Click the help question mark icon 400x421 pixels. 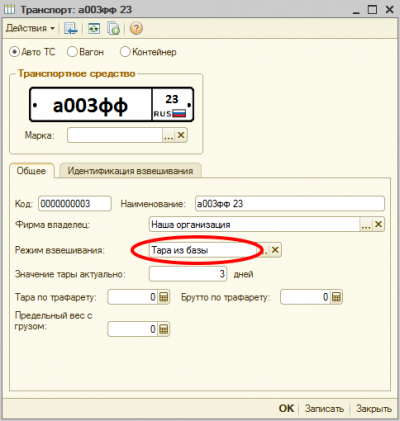pos(136,29)
